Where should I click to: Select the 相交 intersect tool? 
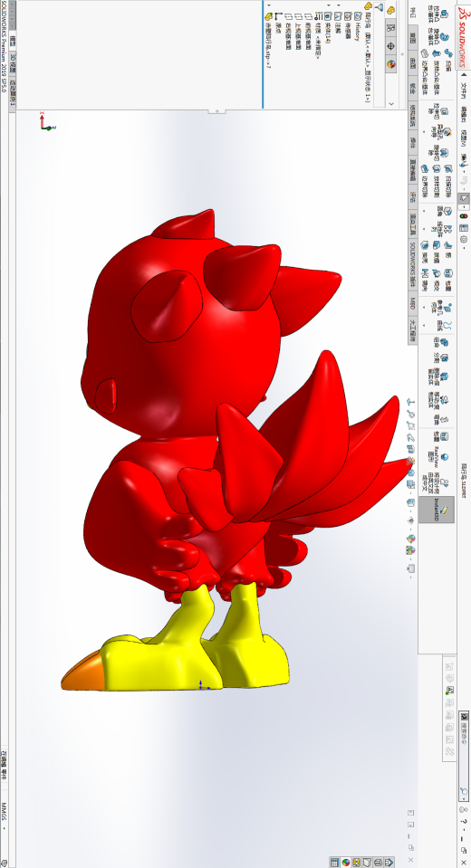[437, 280]
